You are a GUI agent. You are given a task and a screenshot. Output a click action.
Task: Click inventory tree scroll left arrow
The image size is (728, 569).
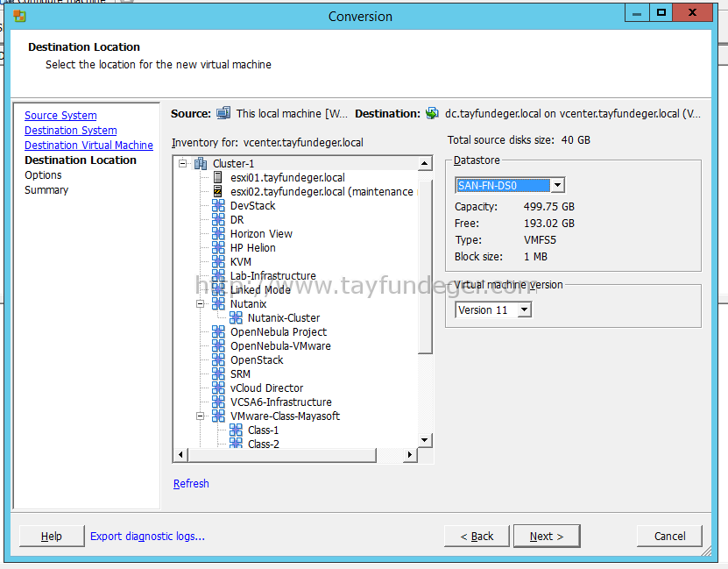[180, 455]
